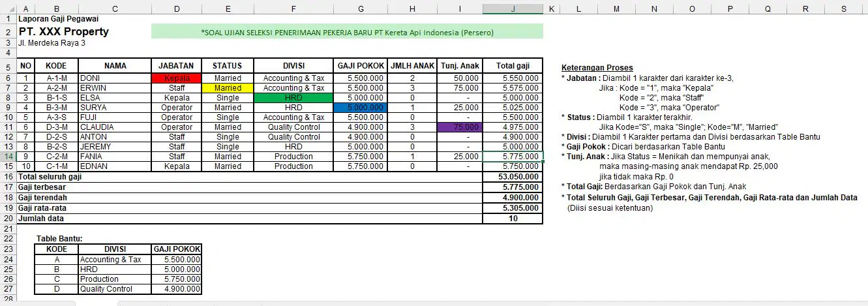Click the name ELSA
868x306 pixels.
[x=90, y=97]
